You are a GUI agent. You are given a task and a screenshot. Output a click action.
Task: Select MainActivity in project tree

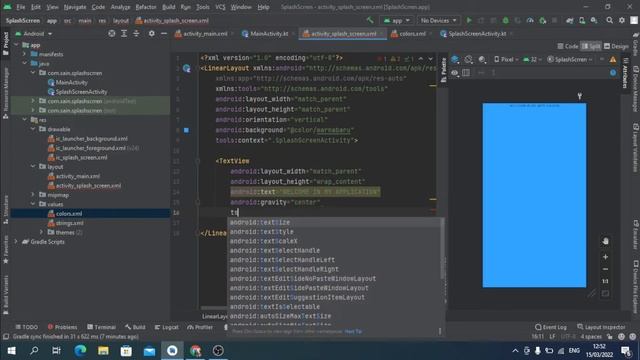point(71,82)
